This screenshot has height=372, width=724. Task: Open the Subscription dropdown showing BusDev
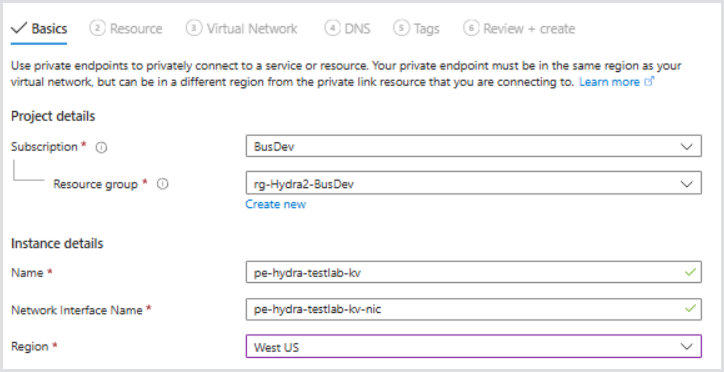[474, 146]
